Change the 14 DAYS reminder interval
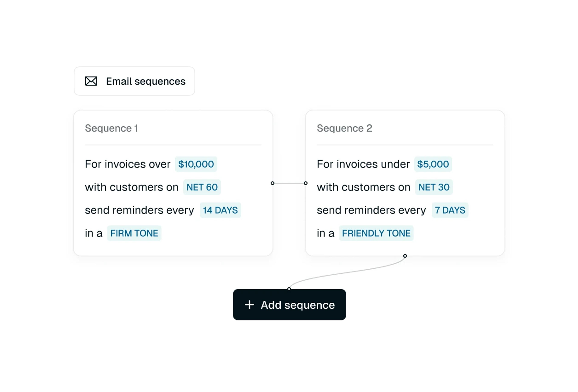 tap(220, 210)
